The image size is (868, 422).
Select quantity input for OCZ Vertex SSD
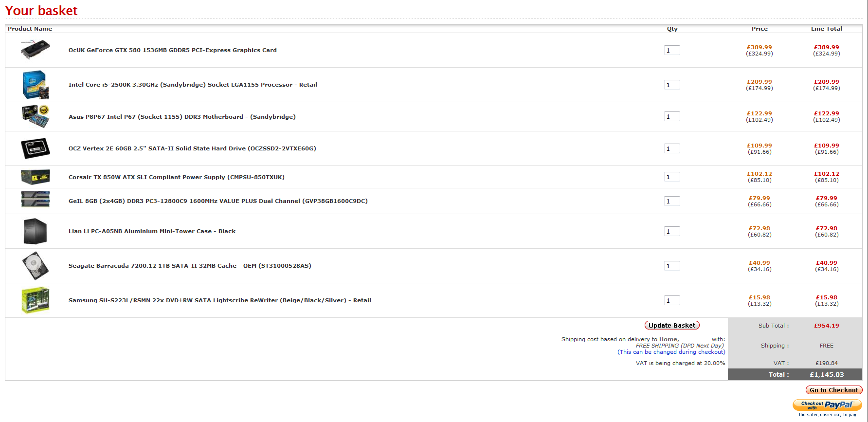(x=671, y=148)
